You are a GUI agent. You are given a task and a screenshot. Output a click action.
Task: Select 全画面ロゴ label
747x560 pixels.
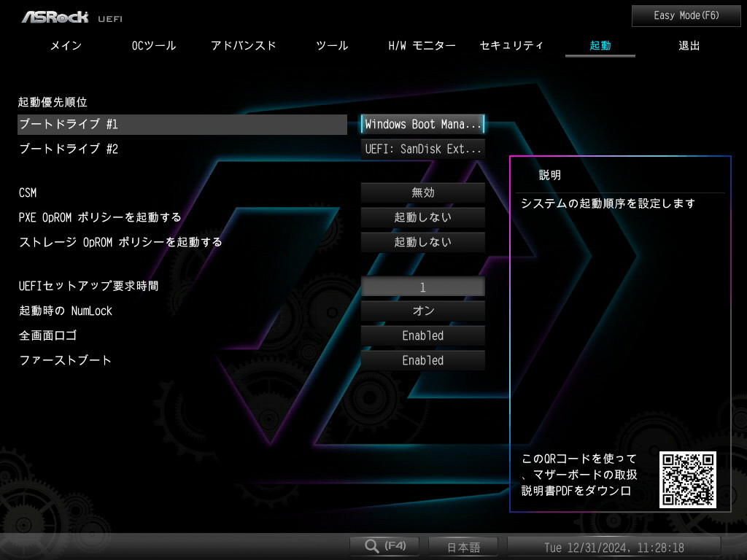(x=47, y=335)
